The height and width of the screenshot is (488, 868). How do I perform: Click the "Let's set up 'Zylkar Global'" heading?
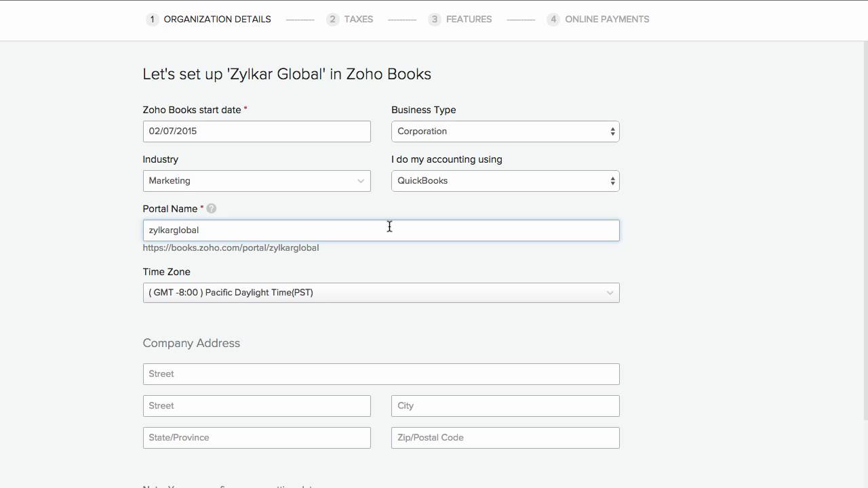point(287,74)
